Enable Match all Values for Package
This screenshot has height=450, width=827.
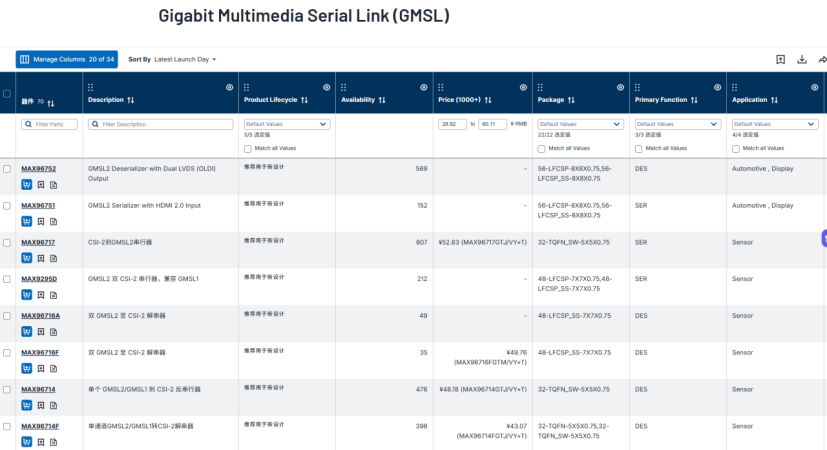(x=542, y=149)
